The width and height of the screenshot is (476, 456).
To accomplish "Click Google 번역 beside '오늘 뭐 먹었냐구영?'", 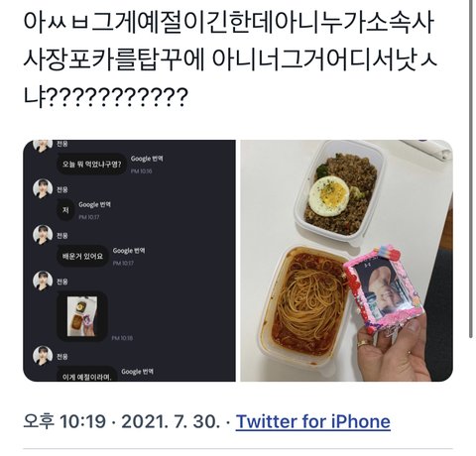I will click(147, 159).
